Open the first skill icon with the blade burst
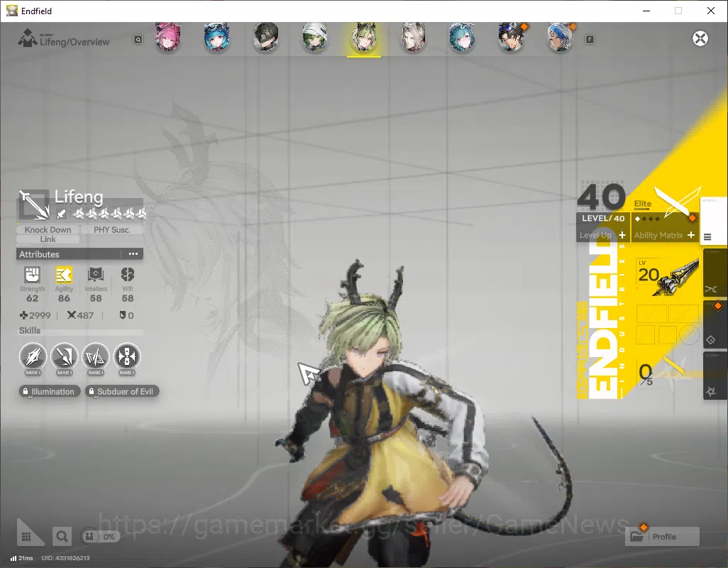This screenshot has height=568, width=728. pyautogui.click(x=33, y=356)
